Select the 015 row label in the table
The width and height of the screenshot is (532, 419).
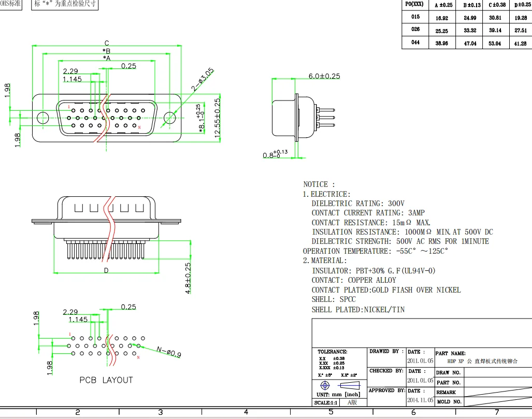tap(415, 17)
